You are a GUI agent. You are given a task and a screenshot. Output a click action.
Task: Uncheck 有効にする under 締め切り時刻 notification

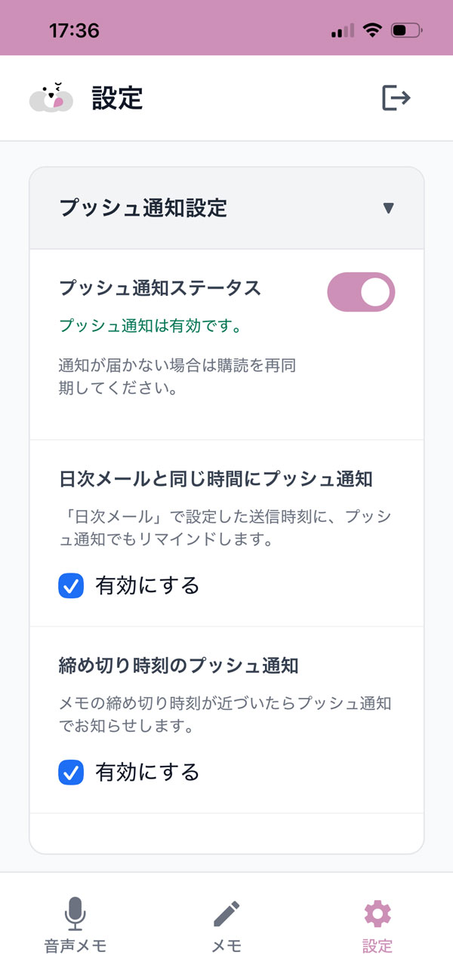point(71,773)
